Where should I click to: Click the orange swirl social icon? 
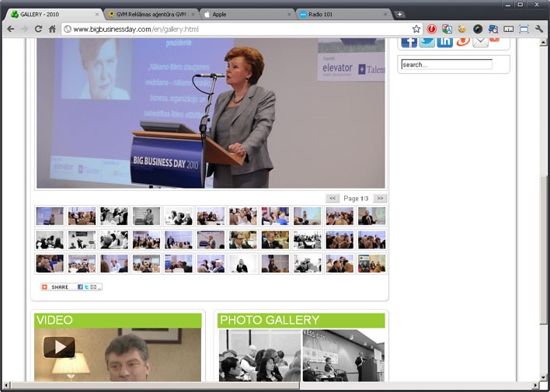coord(463,42)
